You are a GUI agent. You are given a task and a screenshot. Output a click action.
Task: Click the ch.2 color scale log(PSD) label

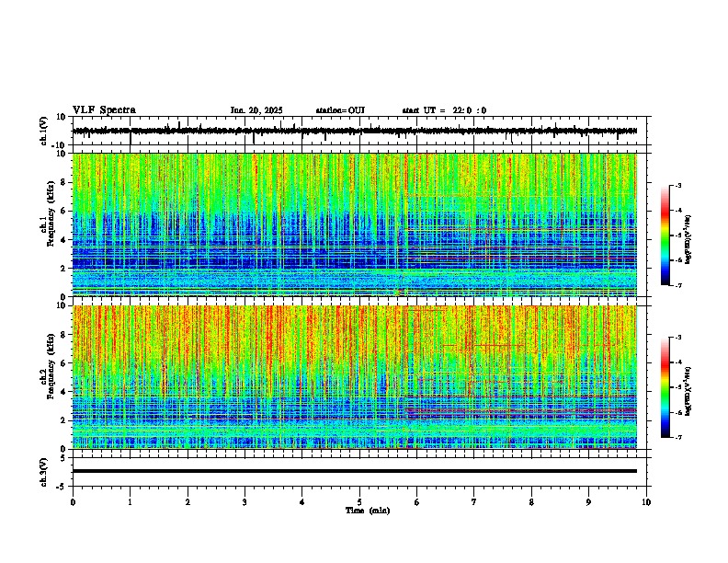[688, 391]
